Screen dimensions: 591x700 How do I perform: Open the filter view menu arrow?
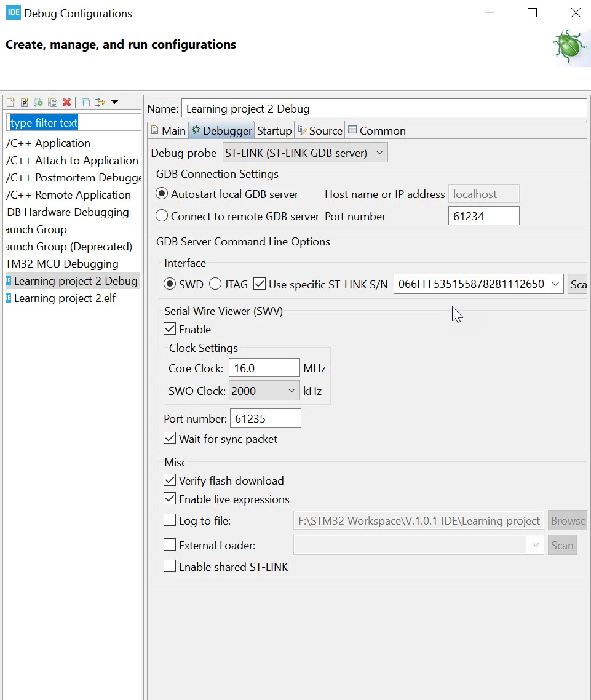click(115, 102)
